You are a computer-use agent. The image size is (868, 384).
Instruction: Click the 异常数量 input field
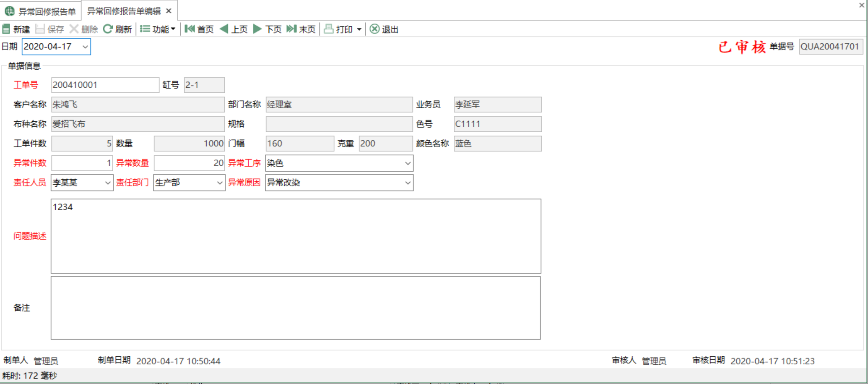click(189, 163)
